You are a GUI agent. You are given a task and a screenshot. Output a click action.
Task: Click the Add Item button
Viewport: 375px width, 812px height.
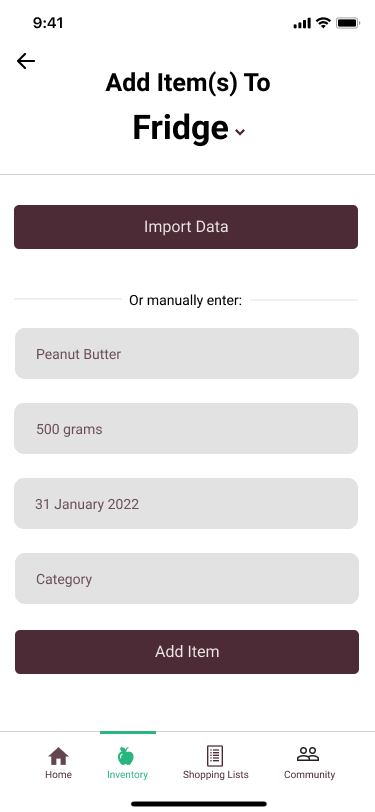187,651
